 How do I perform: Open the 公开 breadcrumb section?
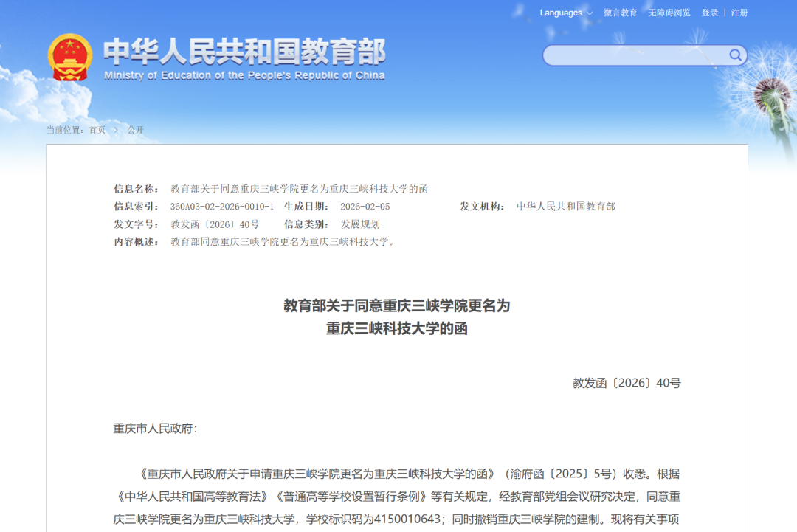point(136,129)
